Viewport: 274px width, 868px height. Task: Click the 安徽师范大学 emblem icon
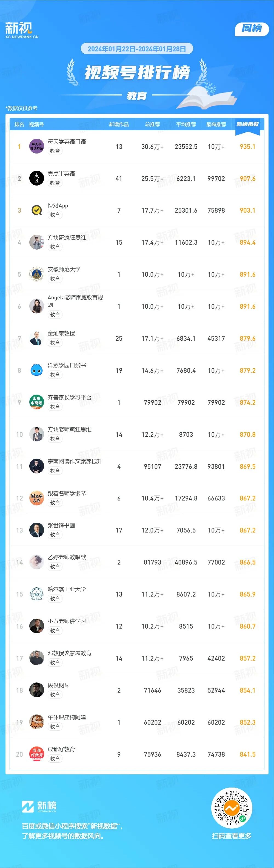36,274
